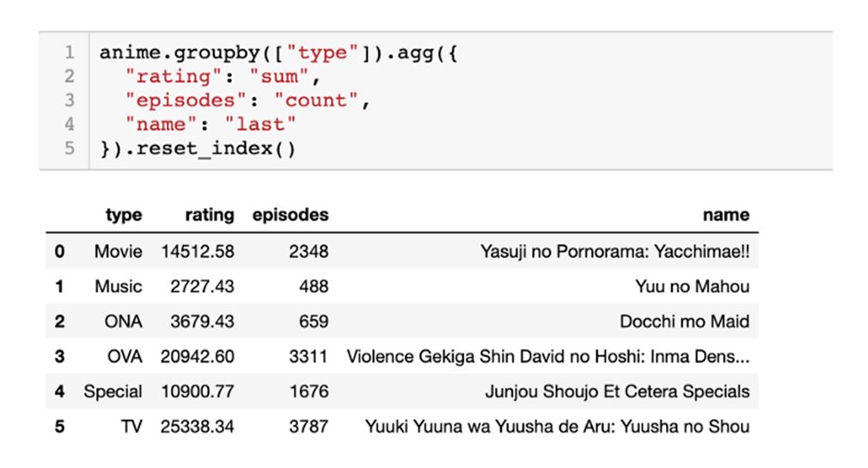Select the Special type cell
868x468 pixels.
(113, 392)
